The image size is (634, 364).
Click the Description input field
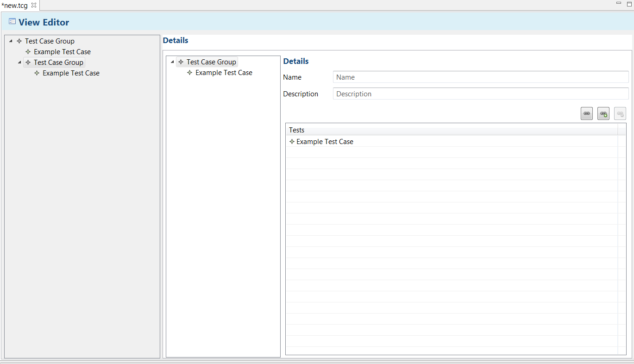(481, 94)
